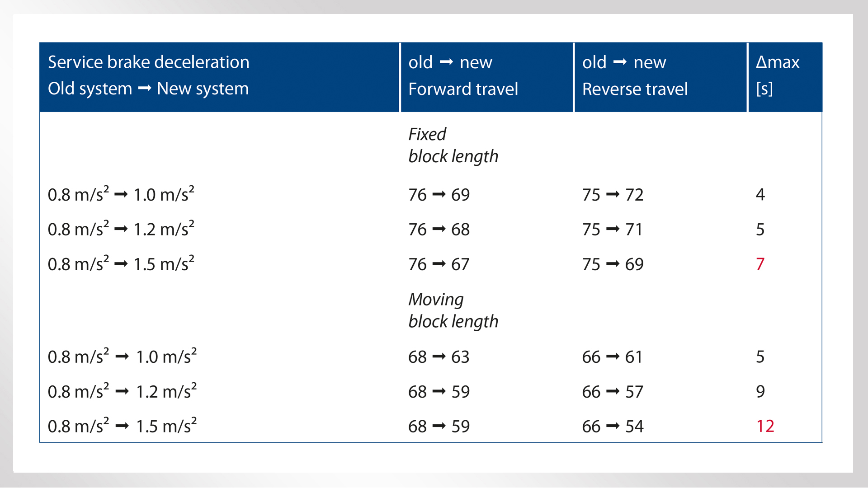868x488 pixels.
Task: Click the "Moving block length" section label
Action: 453,310
